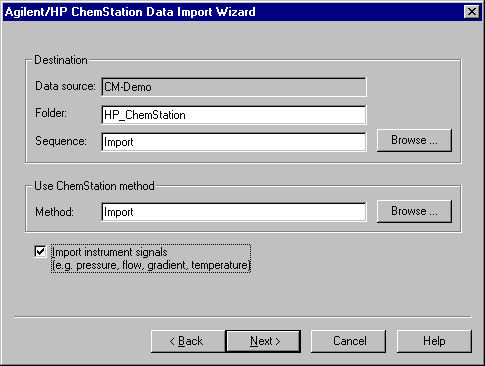Open Help for the wizard
Viewport: 485px width, 366px height.
[434, 341]
